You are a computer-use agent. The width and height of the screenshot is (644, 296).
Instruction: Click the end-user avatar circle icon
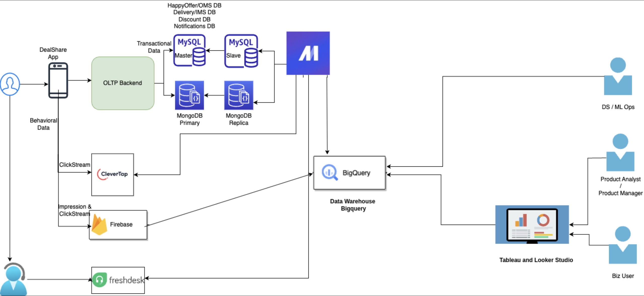(10, 84)
